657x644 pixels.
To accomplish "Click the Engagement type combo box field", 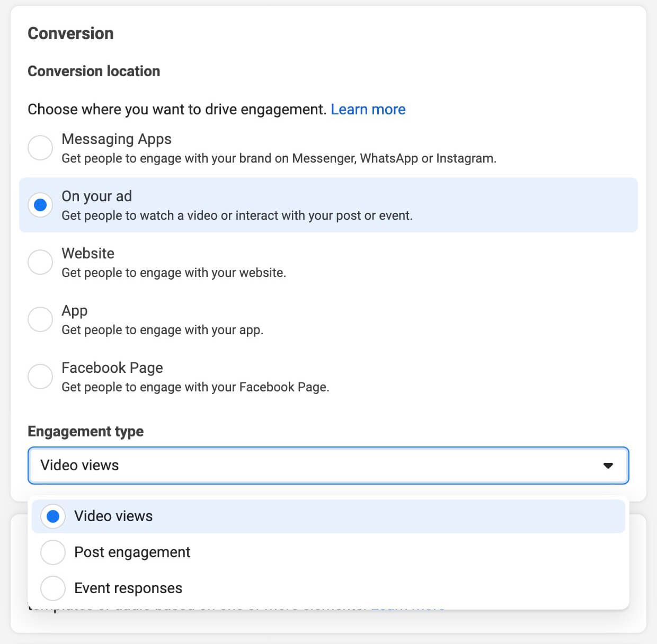I will (x=318, y=466).
